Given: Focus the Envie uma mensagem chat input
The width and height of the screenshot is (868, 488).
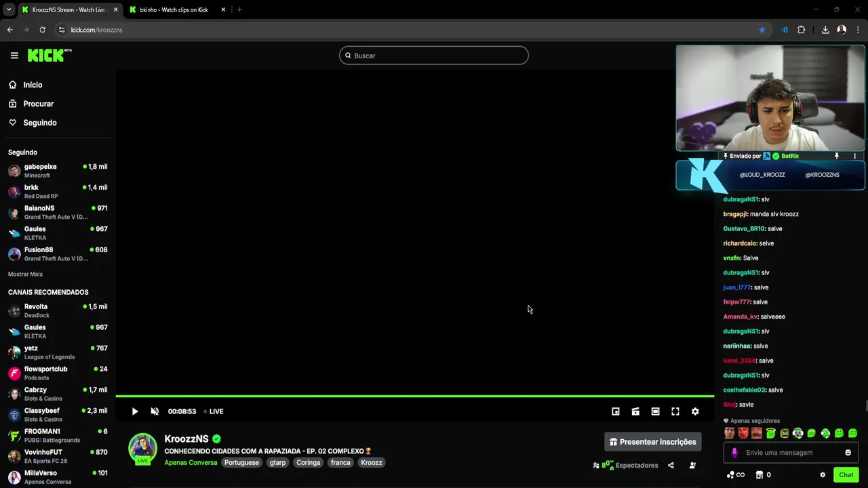Looking at the screenshot, I should pyautogui.click(x=791, y=453).
